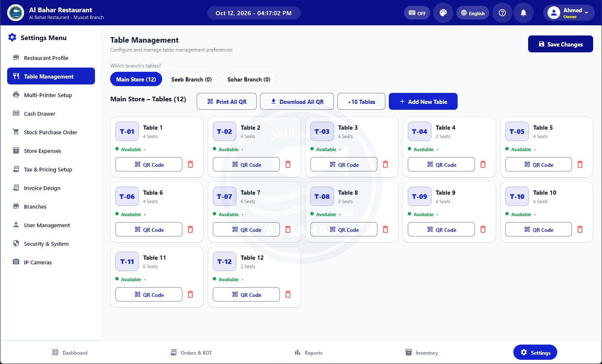Viewport: 602px width, 364px height.
Task: Switch to Seeb Branch (0) tab
Action: click(192, 79)
